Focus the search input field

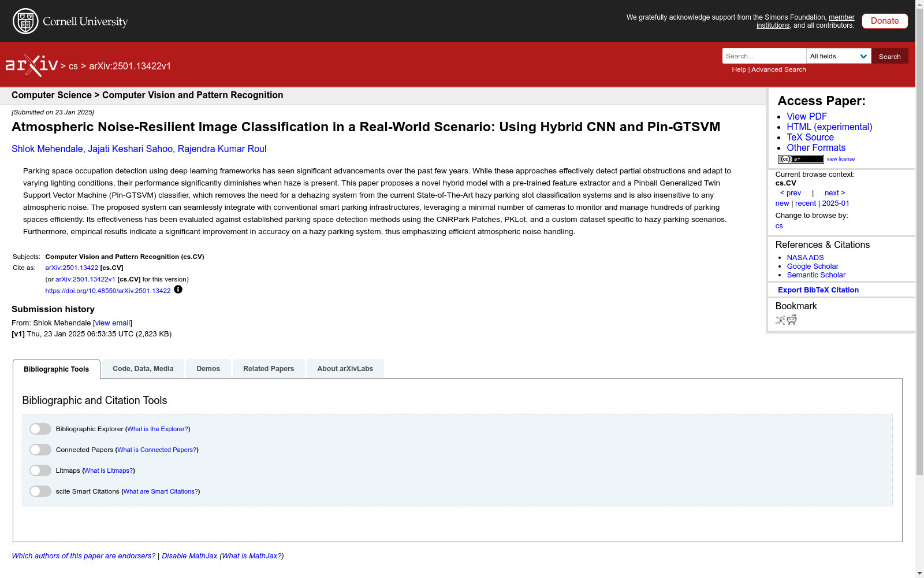point(764,56)
